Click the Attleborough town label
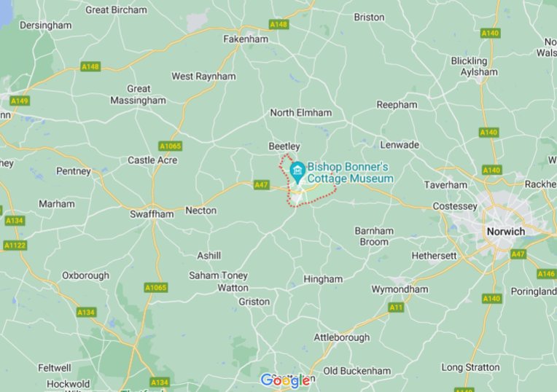The height and width of the screenshot is (392, 557). [342, 337]
